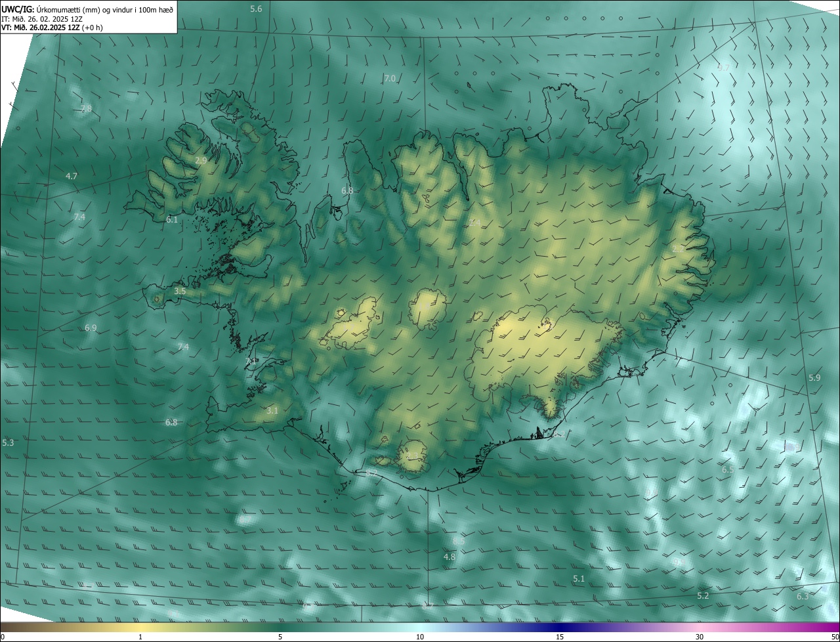This screenshot has height=642, width=840.
Task: Click the '5' tick on the color scale
Action: click(280, 637)
